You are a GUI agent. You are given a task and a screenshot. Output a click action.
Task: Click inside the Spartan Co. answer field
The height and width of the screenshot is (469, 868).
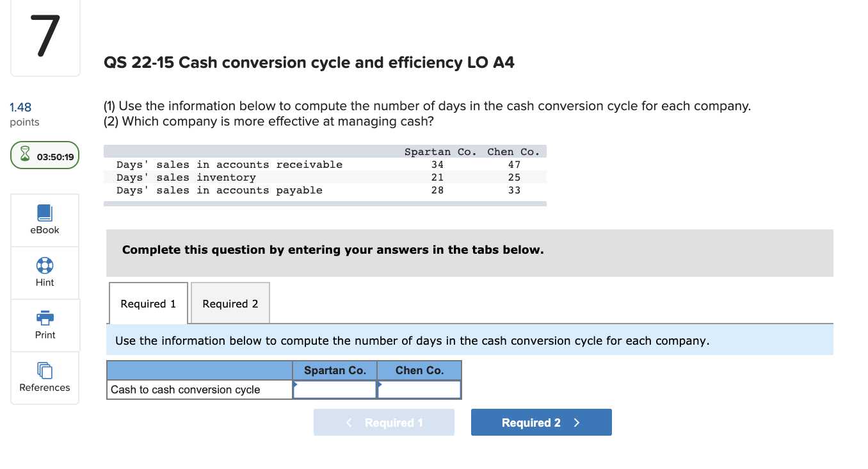[x=335, y=389]
